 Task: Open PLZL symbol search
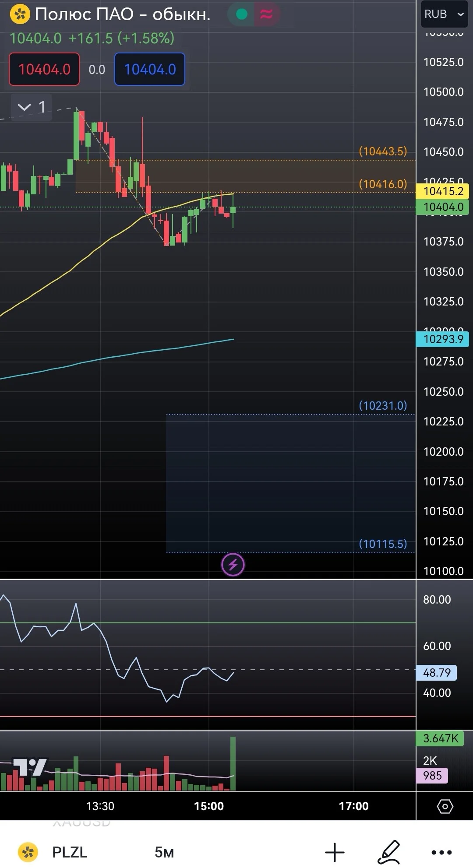click(70, 852)
